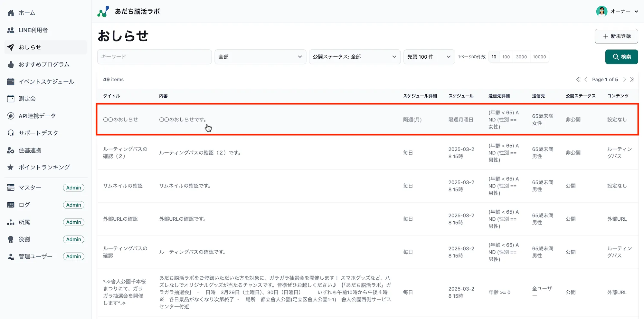Click the キーワード search field
The image size is (644, 319).
point(154,57)
